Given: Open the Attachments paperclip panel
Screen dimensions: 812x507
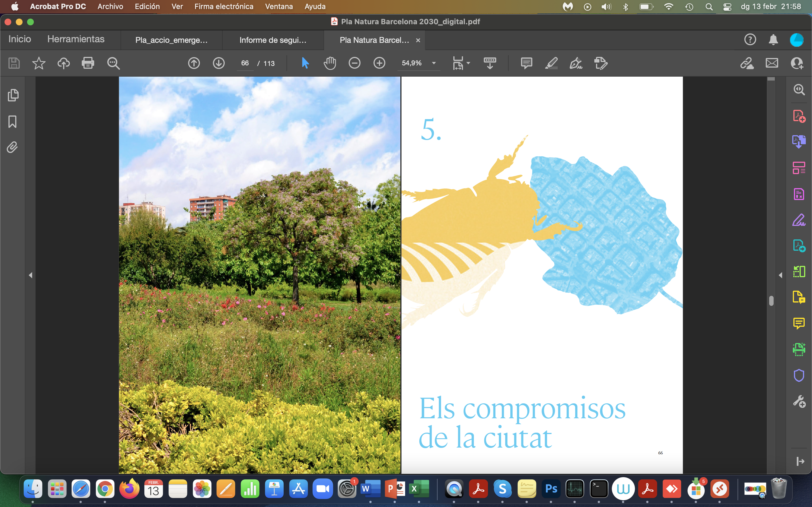Looking at the screenshot, I should [12, 147].
